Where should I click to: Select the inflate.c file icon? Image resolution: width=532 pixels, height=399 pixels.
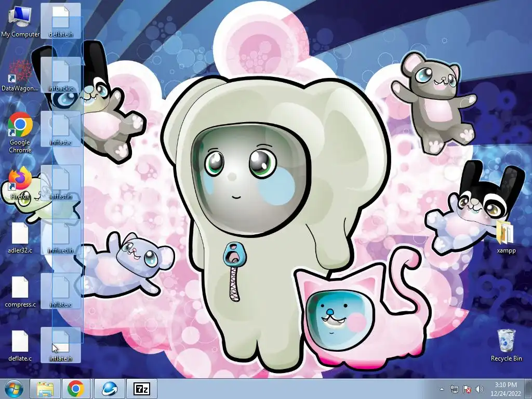(x=61, y=291)
